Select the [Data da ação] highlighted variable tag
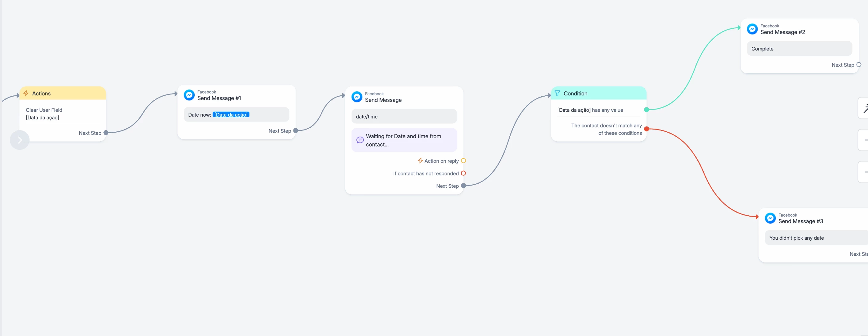The width and height of the screenshot is (868, 336). (231, 114)
